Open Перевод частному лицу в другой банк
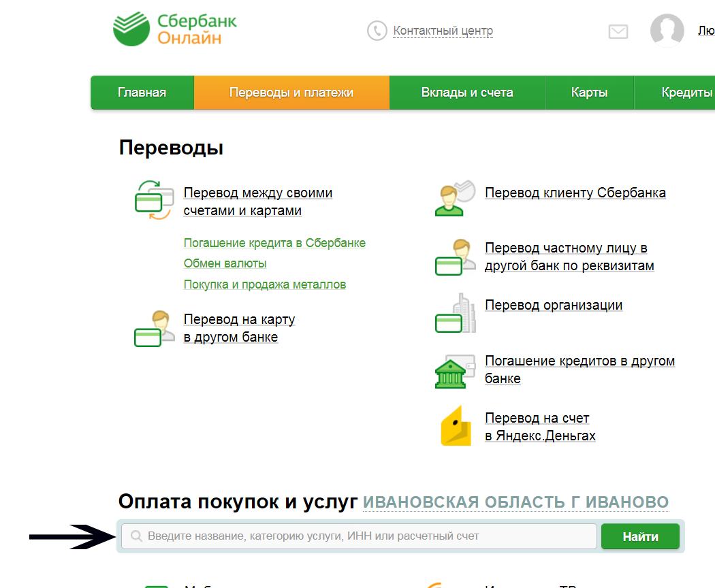The image size is (715, 588). [569, 257]
